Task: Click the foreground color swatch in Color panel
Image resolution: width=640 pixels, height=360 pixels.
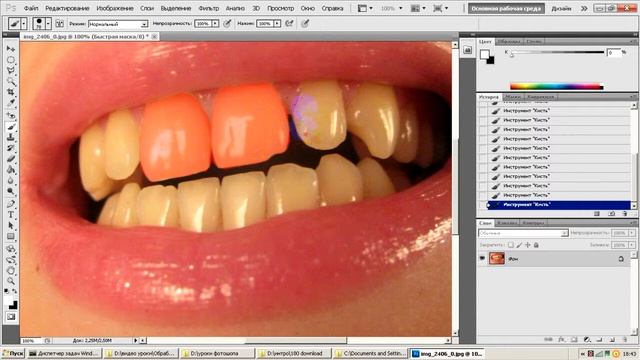Action: 484,54
